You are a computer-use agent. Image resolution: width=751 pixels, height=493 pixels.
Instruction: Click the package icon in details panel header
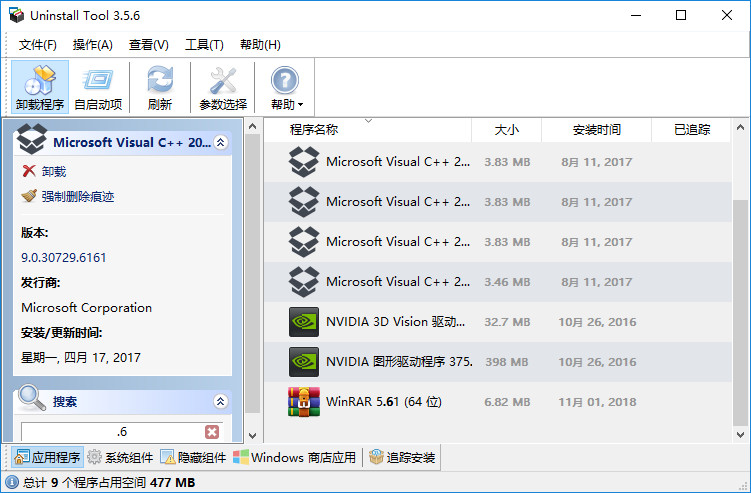coord(32,139)
